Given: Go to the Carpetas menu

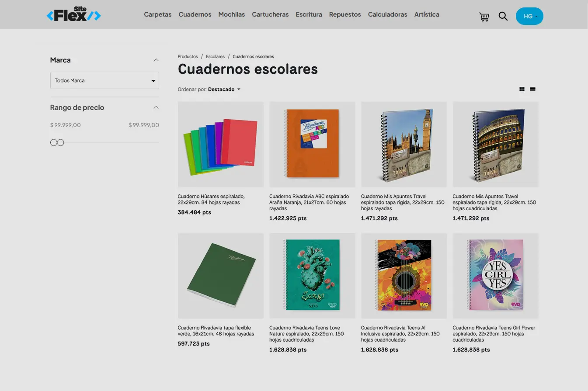Looking at the screenshot, I should click(x=157, y=14).
